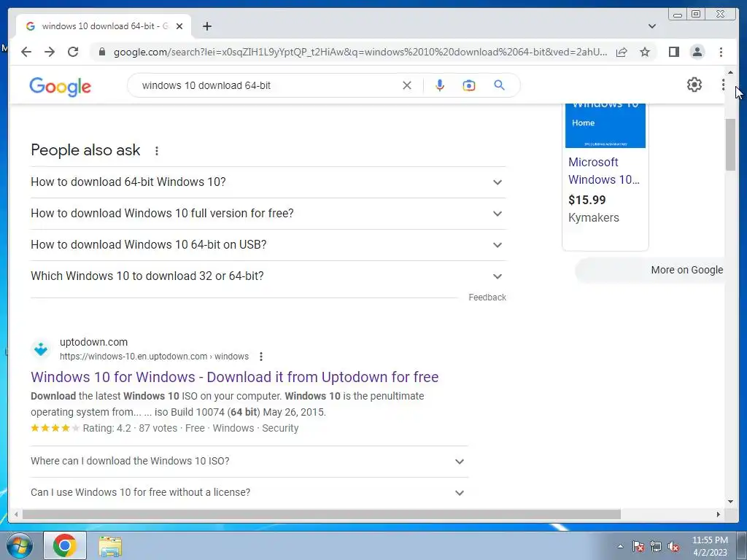
Task: Go back to the previous page
Action: click(x=26, y=52)
